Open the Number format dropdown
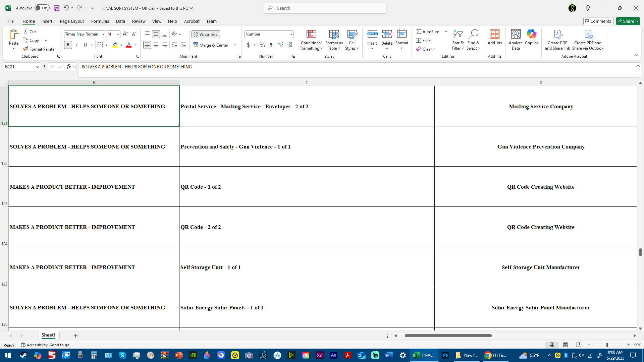Screen dimensions: 644x362 pos(291,34)
